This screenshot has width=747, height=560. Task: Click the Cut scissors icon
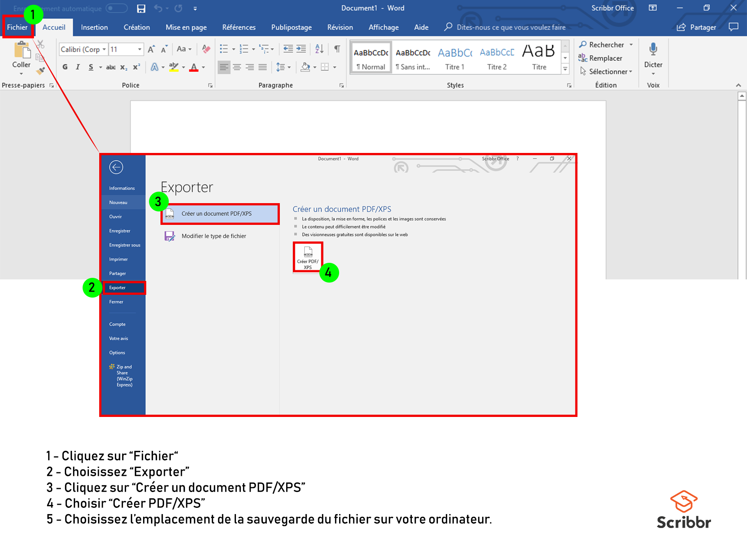pyautogui.click(x=40, y=44)
